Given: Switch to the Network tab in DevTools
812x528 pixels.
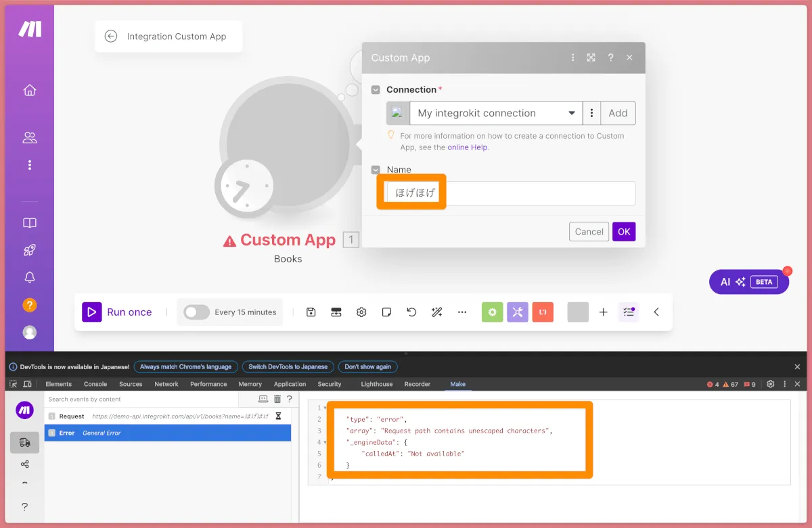Looking at the screenshot, I should 166,384.
